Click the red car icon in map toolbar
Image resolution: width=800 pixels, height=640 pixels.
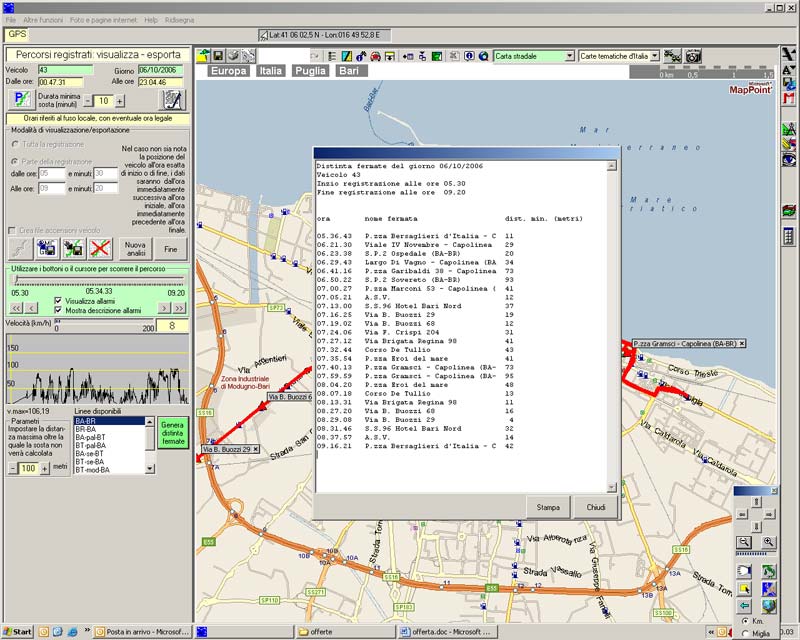click(x=376, y=56)
